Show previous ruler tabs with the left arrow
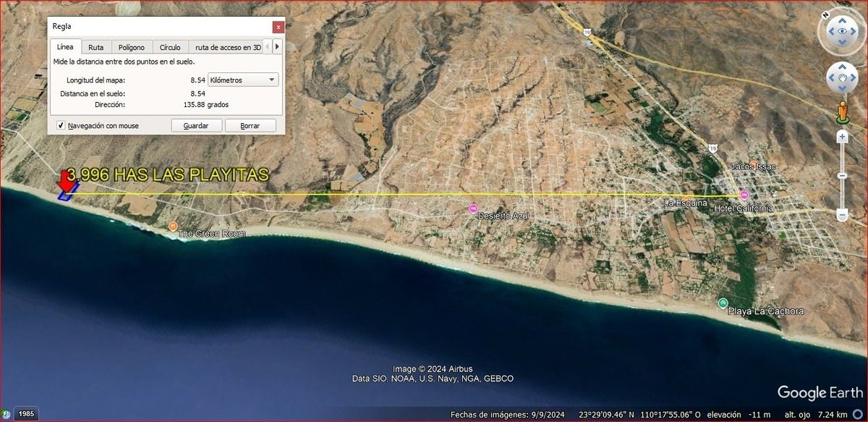868x422 pixels. tap(268, 47)
